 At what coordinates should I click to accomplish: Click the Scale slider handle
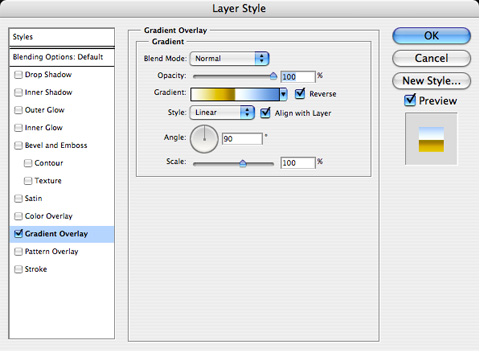tap(243, 163)
